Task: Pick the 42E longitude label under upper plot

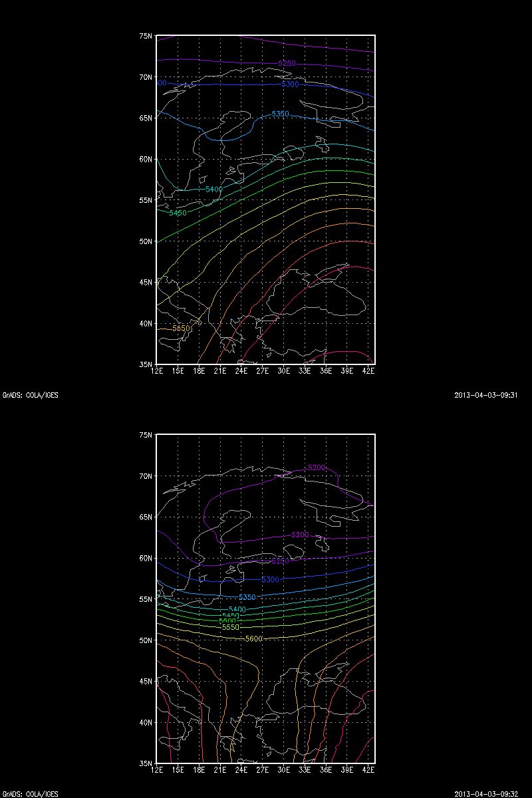Action: click(369, 371)
